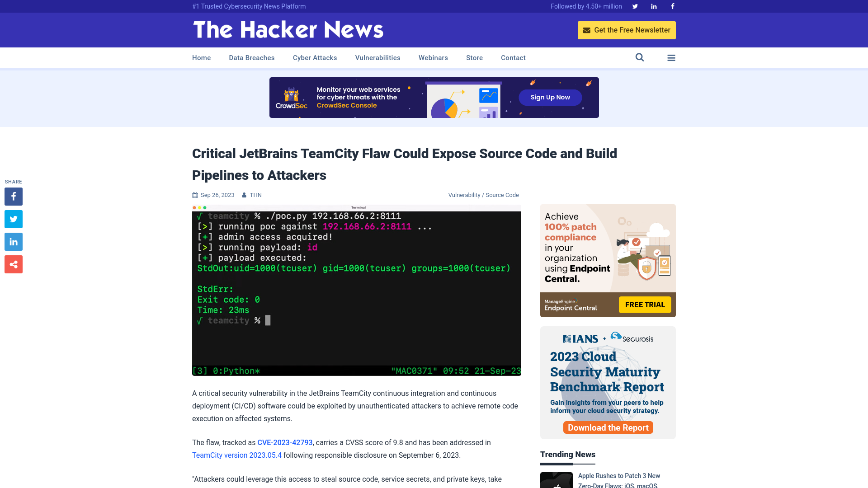Expand the Store navigation dropdown

474,58
